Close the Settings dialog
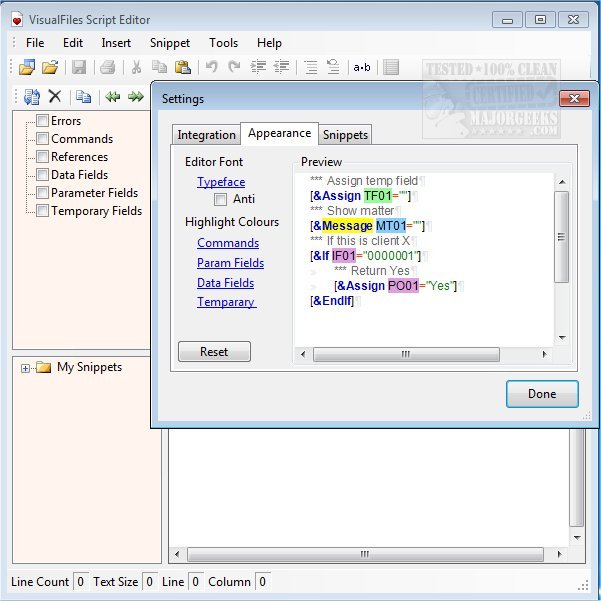 (x=574, y=99)
